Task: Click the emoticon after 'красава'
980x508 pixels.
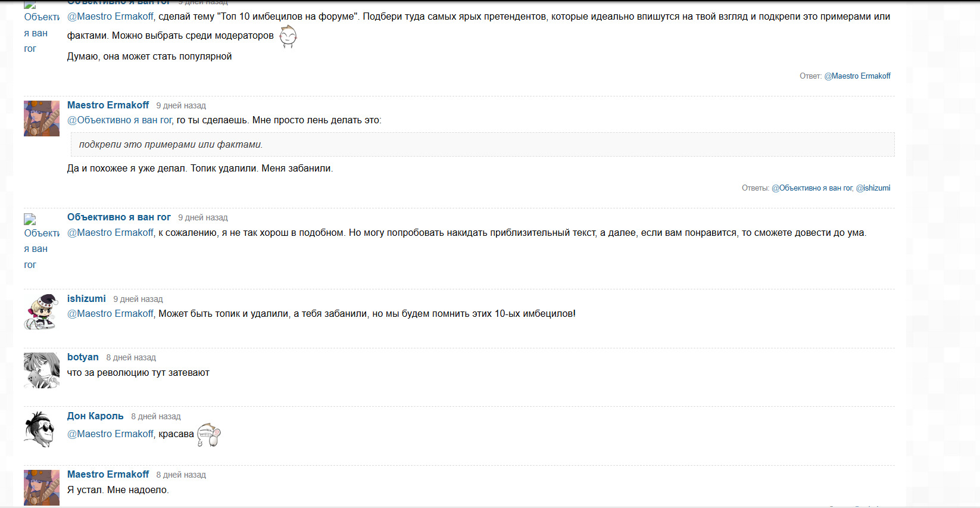Action: (209, 435)
